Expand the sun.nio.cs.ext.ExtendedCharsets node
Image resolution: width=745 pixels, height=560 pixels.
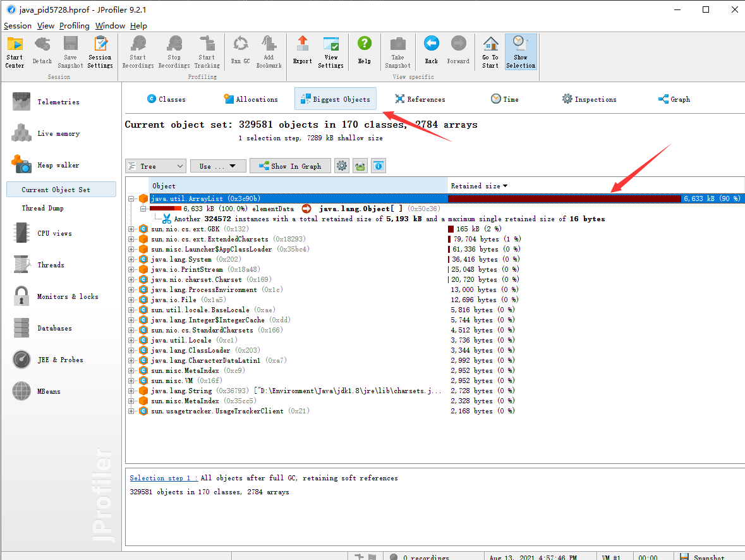click(x=131, y=239)
